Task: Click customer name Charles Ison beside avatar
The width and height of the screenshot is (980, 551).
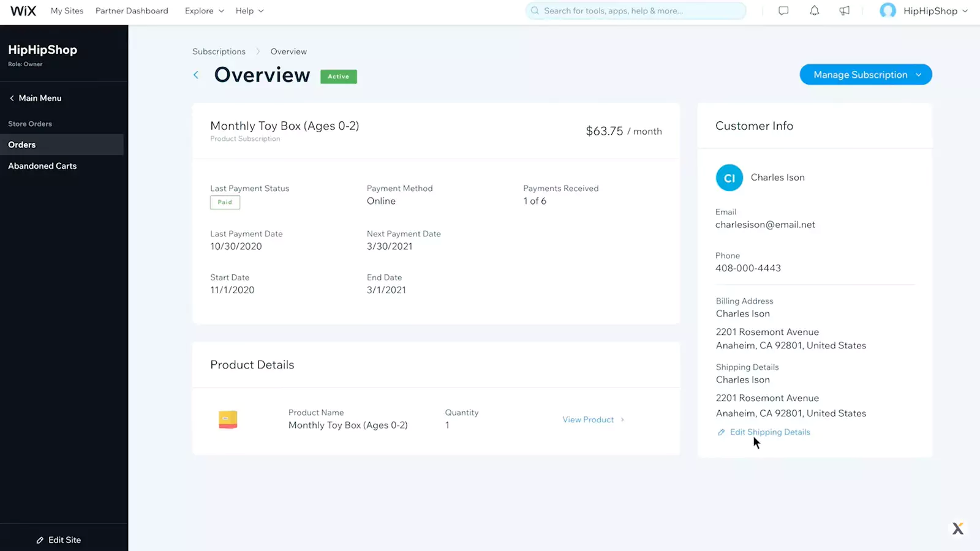Action: coord(778,178)
